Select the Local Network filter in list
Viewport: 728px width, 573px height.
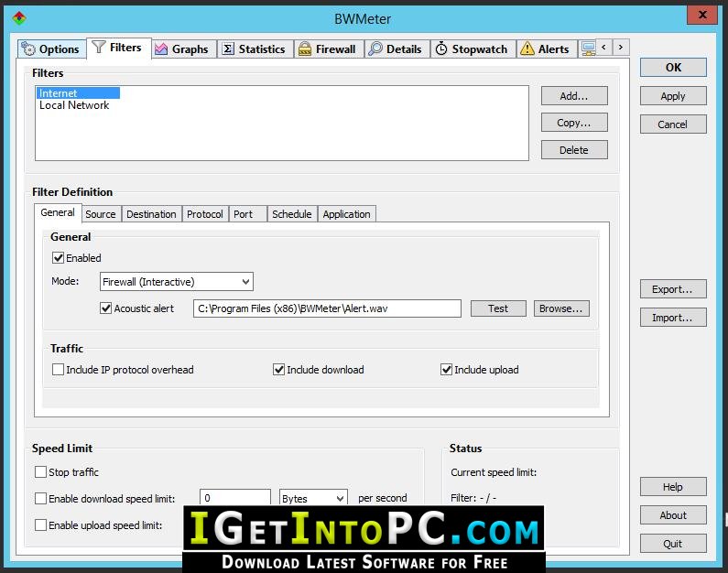[x=74, y=105]
